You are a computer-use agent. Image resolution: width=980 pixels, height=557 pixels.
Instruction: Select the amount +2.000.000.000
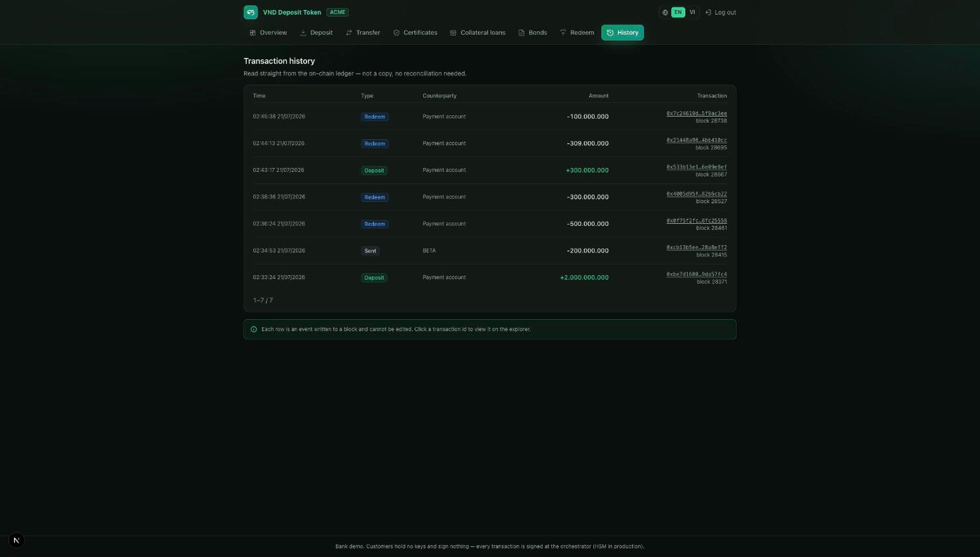(x=585, y=277)
